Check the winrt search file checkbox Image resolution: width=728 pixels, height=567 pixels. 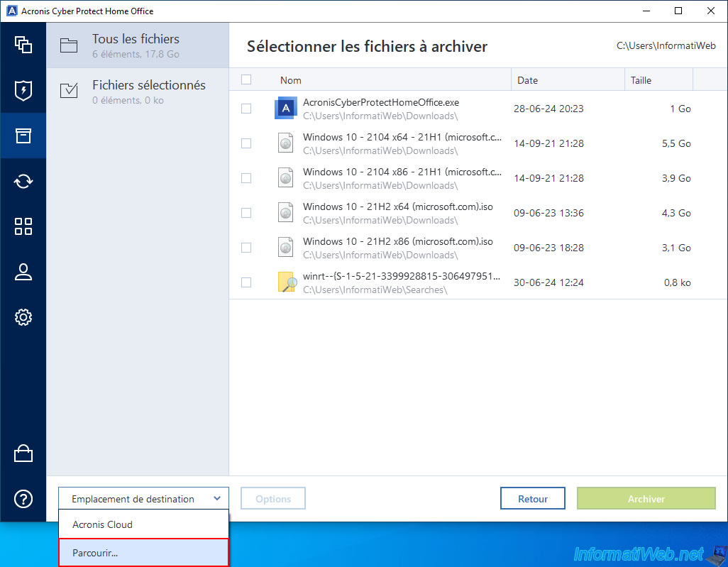(246, 282)
